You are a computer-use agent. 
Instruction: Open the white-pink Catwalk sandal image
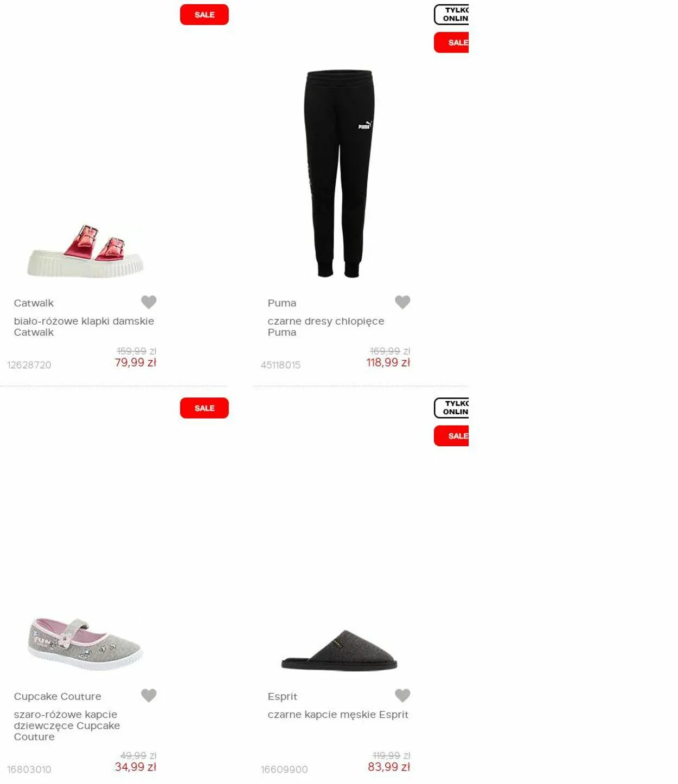coord(86,250)
